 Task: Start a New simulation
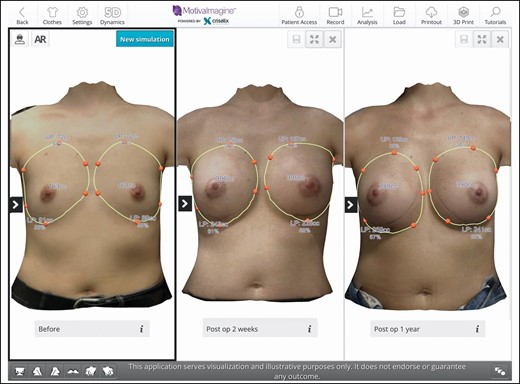click(145, 39)
